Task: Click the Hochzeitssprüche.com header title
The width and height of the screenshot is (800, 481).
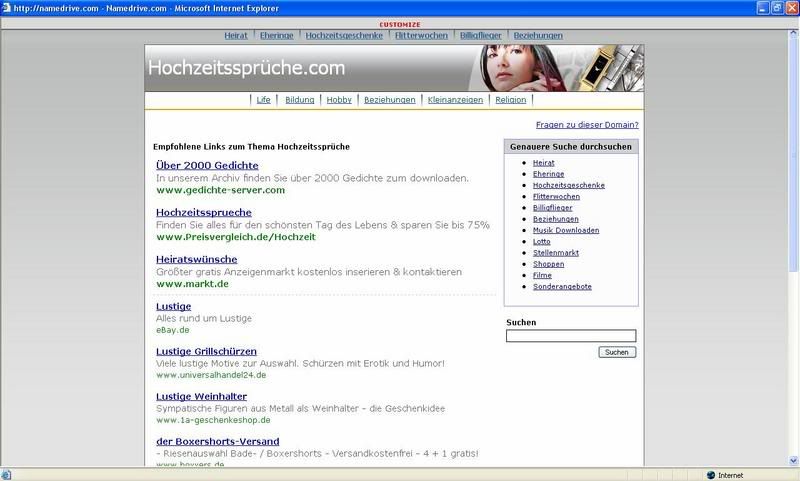Action: coord(246,68)
